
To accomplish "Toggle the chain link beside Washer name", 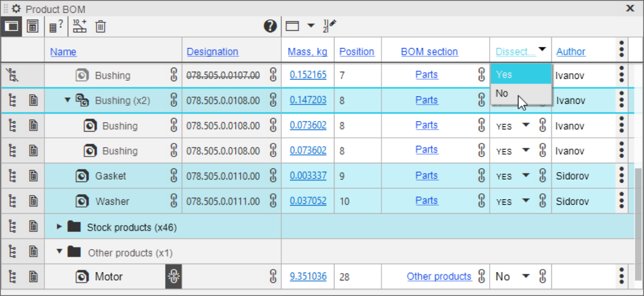I will point(174,201).
